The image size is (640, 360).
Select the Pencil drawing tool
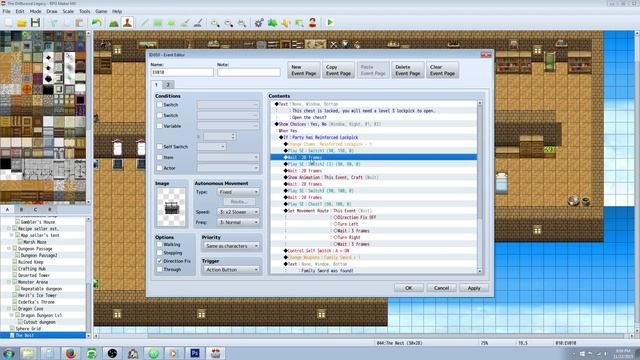tap(145, 23)
